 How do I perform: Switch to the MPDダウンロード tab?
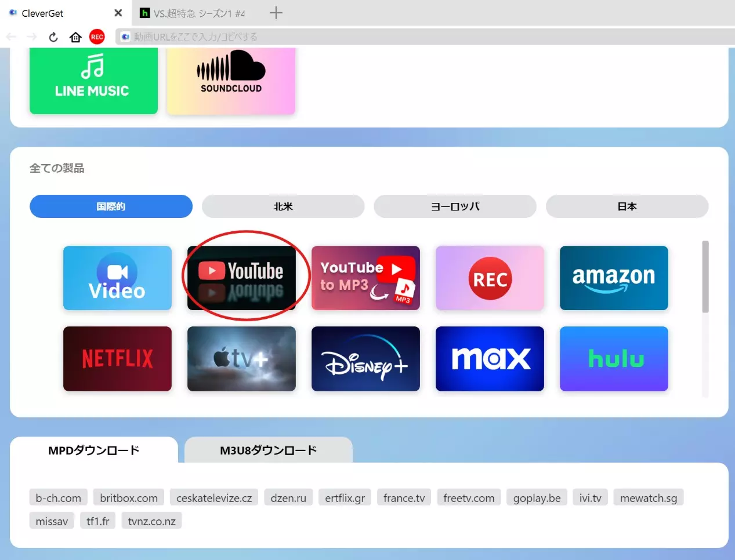tap(94, 450)
